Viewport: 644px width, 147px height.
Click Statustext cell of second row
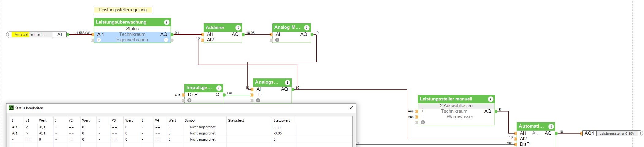(x=249, y=133)
